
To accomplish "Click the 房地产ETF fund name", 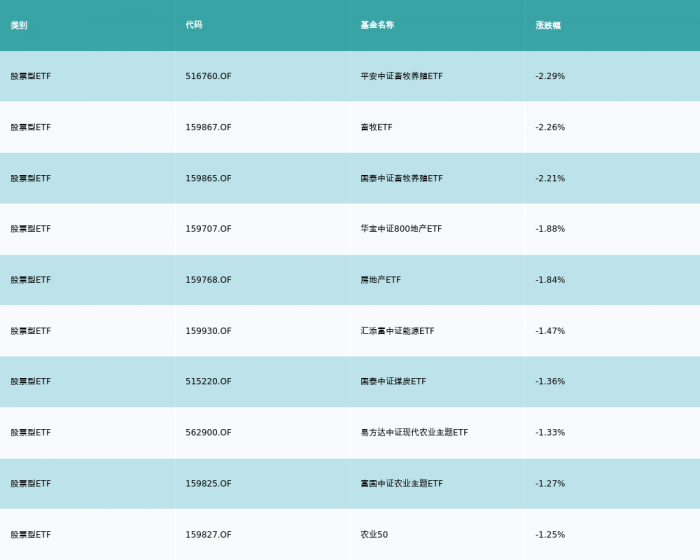I will point(381,280).
